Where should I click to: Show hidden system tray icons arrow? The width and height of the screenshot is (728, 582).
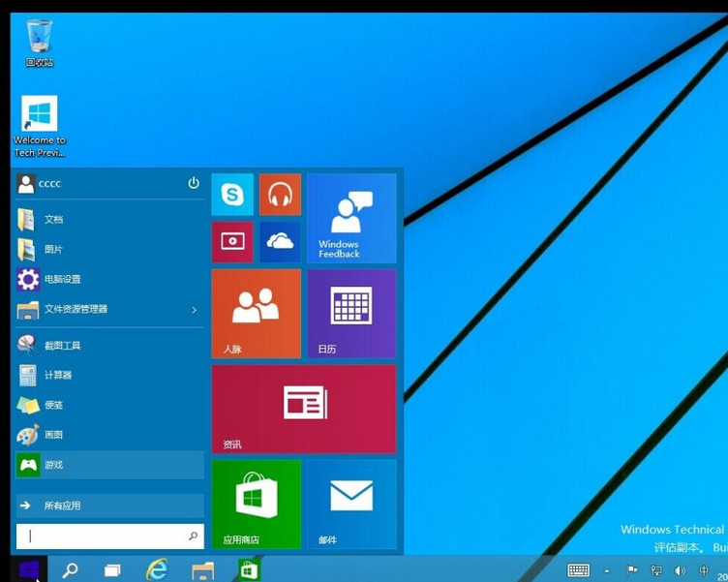point(607,571)
